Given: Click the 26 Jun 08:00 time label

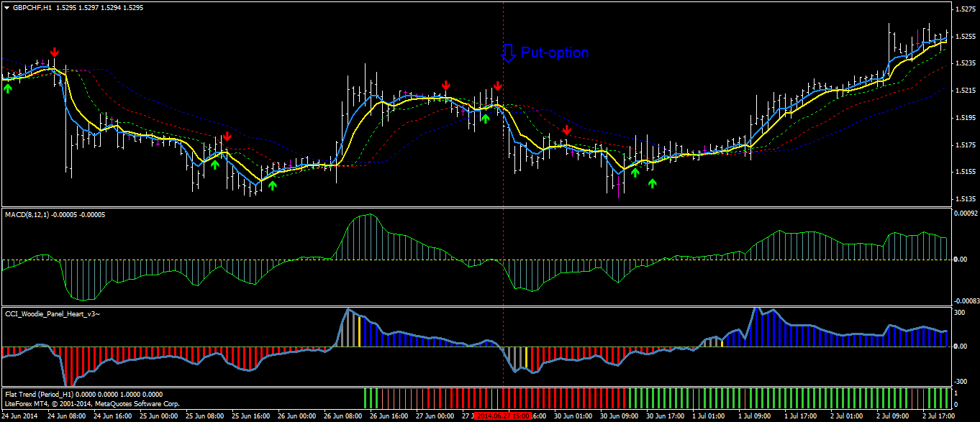Looking at the screenshot, I should point(342,416).
